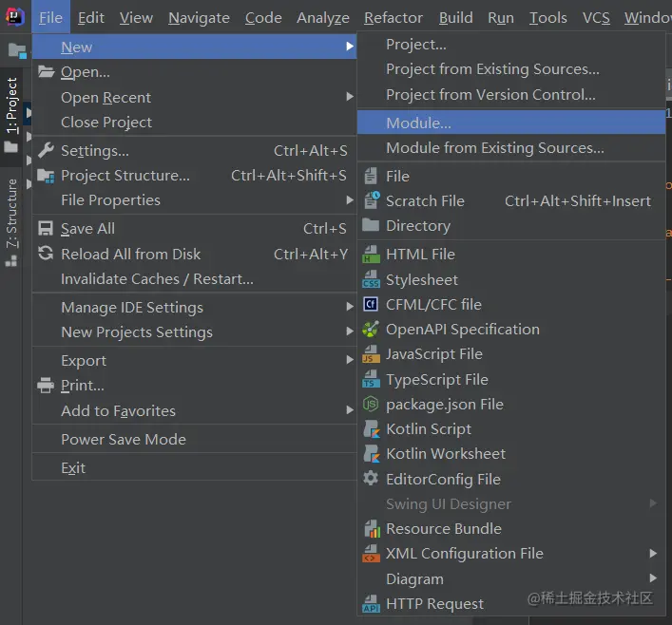Click the HTML File icon
672x625 pixels.
pyautogui.click(x=371, y=254)
